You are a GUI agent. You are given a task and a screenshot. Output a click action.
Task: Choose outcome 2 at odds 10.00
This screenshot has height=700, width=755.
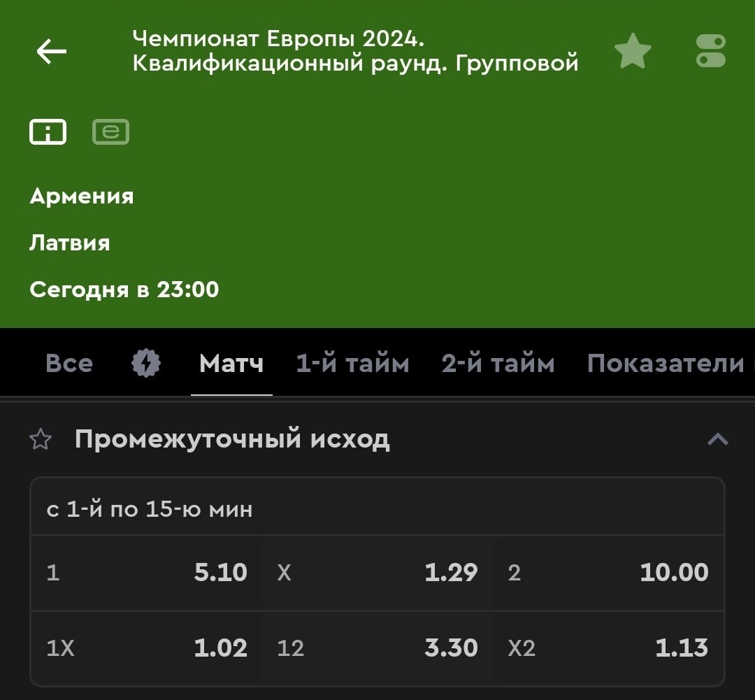608,573
